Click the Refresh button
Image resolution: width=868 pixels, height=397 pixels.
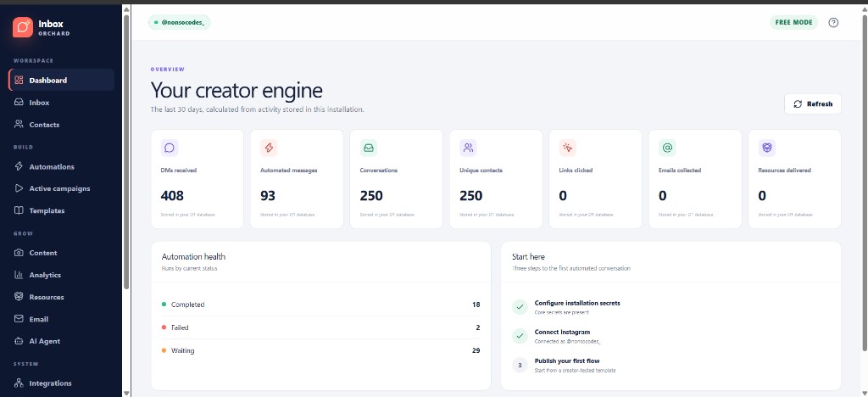tap(813, 104)
